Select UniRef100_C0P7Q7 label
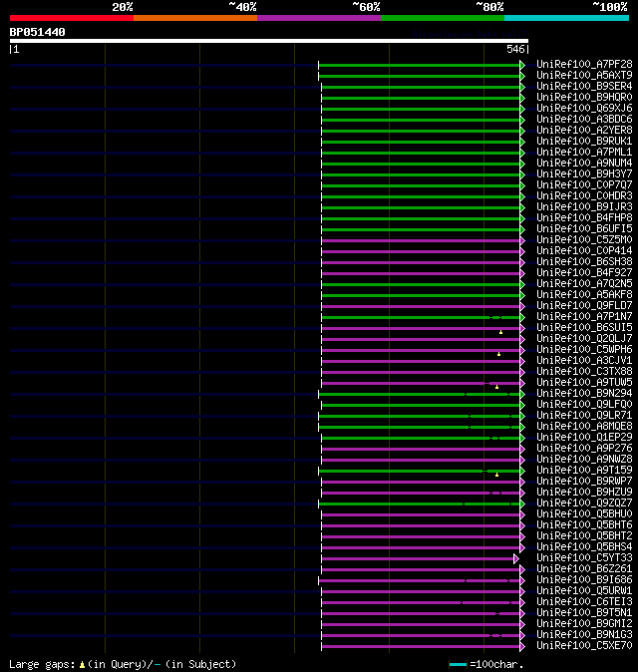 coord(584,184)
